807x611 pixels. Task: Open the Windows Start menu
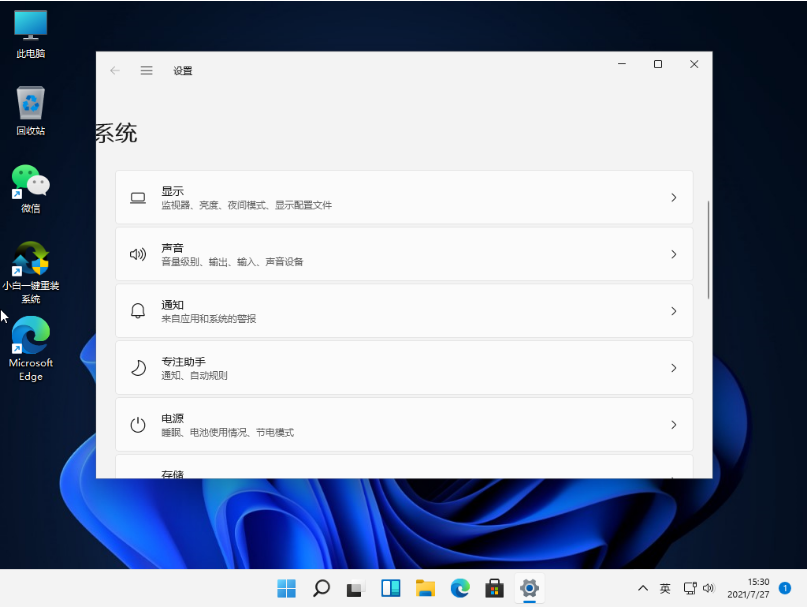287,588
